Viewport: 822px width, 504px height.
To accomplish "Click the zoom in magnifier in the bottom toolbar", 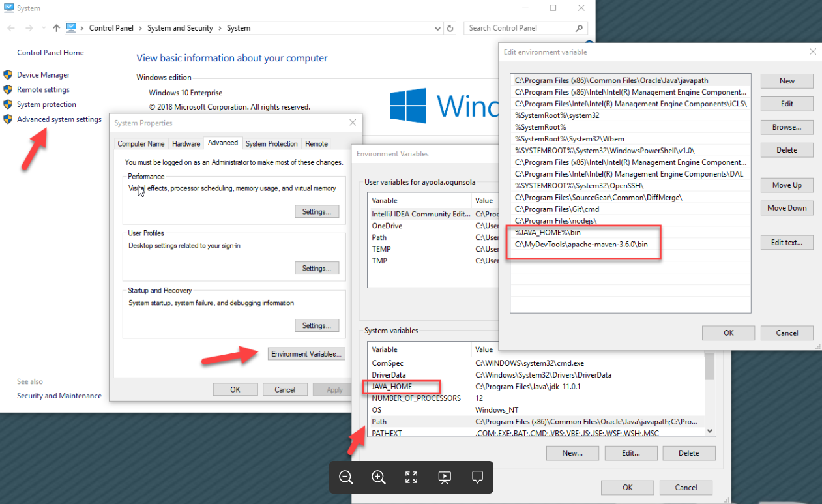I will (379, 477).
